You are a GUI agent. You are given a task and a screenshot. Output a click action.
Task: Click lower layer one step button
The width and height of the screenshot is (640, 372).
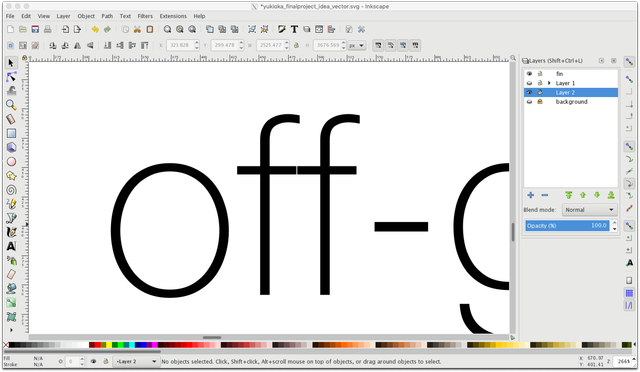[x=597, y=195]
